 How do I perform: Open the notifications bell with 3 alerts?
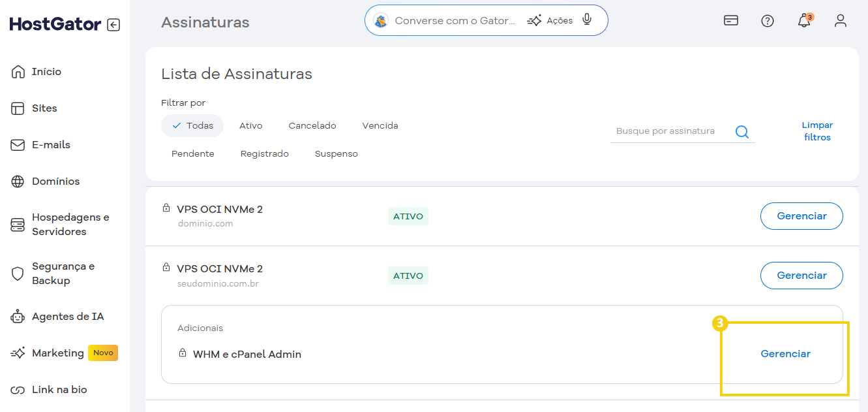tap(803, 20)
